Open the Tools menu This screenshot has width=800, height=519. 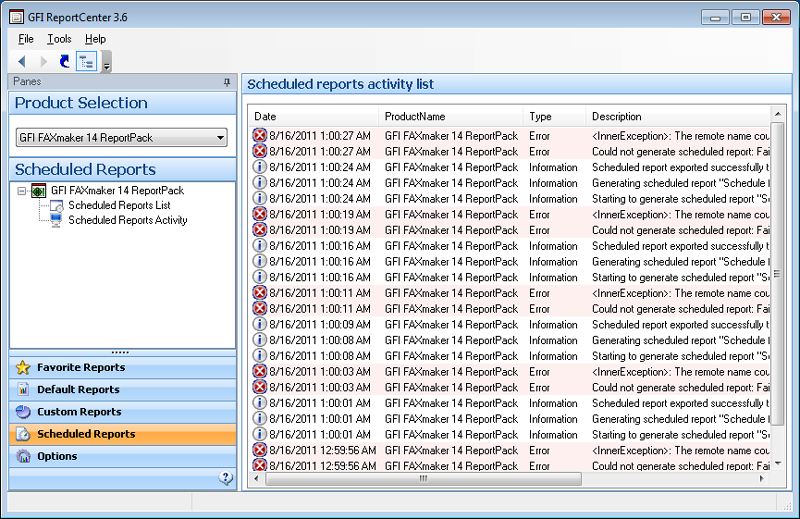(59, 39)
